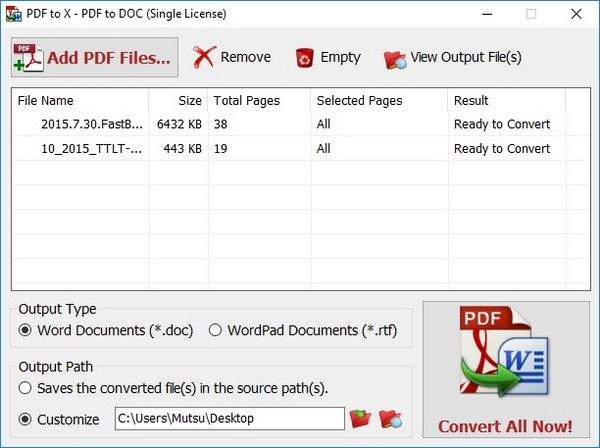Viewport: 600px width, 448px height.
Task: Click the PDF plus icon on Add button
Action: pyautogui.click(x=28, y=58)
